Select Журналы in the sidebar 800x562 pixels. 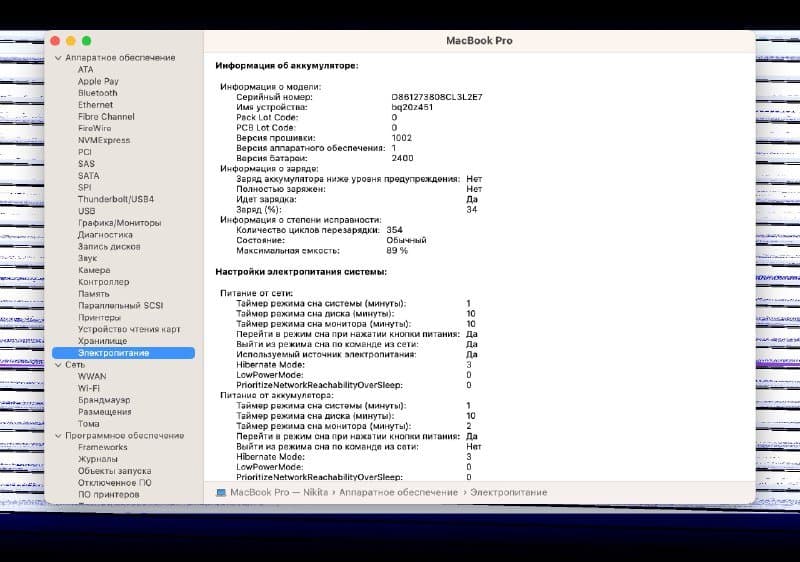click(x=97, y=459)
